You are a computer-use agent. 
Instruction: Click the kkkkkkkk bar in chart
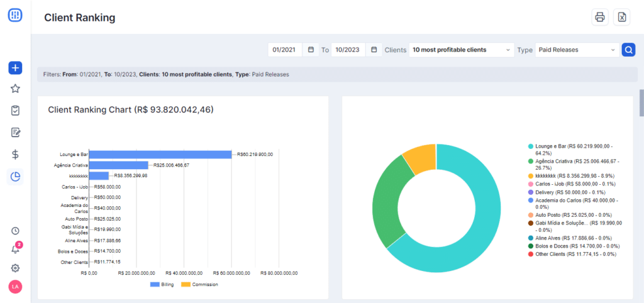click(99, 176)
